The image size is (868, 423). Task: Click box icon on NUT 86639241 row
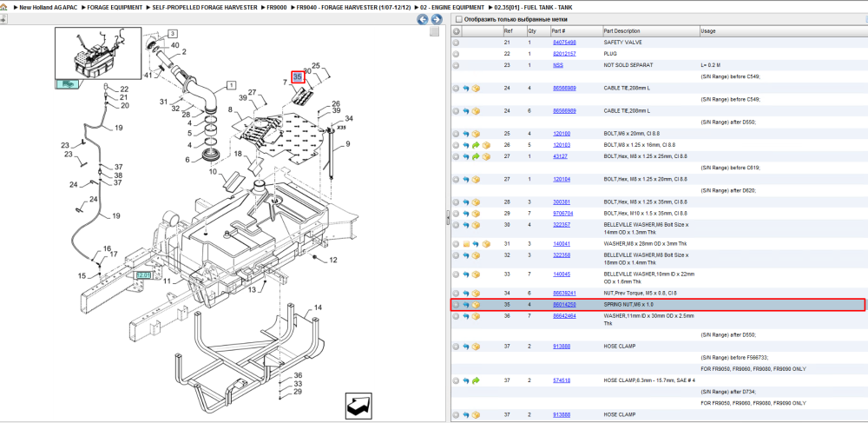tap(476, 293)
